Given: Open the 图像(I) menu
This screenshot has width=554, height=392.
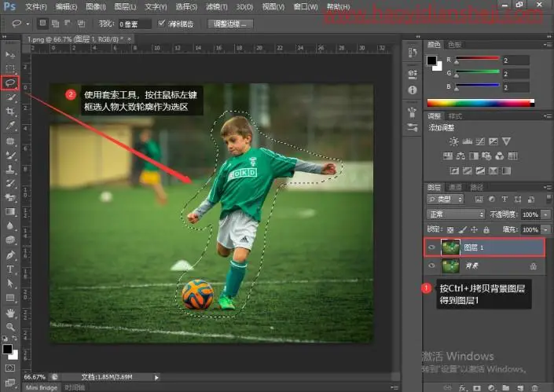Looking at the screenshot, I should point(96,7).
